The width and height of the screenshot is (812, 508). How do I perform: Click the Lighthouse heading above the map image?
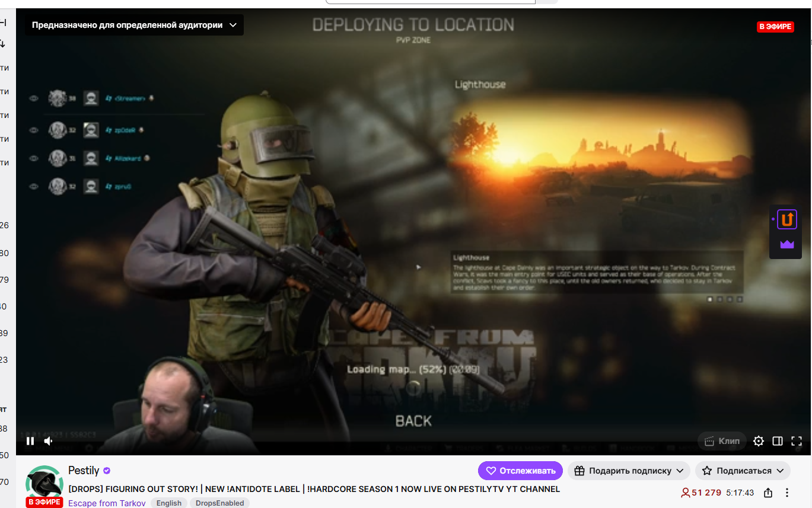click(x=480, y=84)
